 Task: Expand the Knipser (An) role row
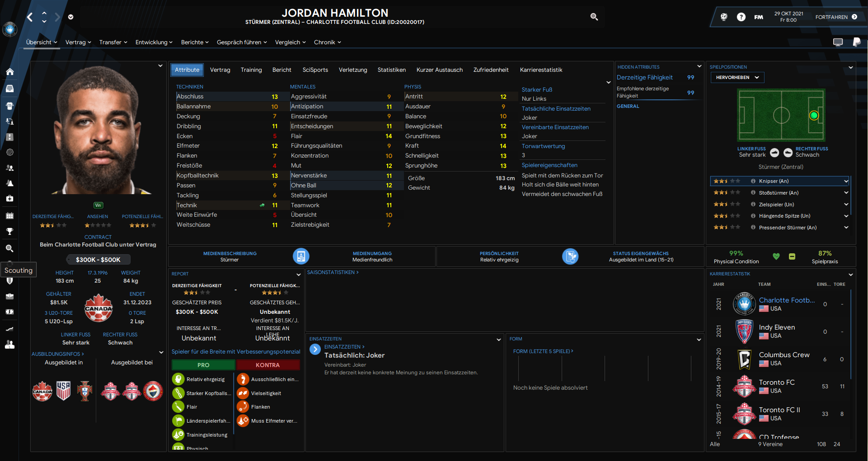click(x=779, y=181)
